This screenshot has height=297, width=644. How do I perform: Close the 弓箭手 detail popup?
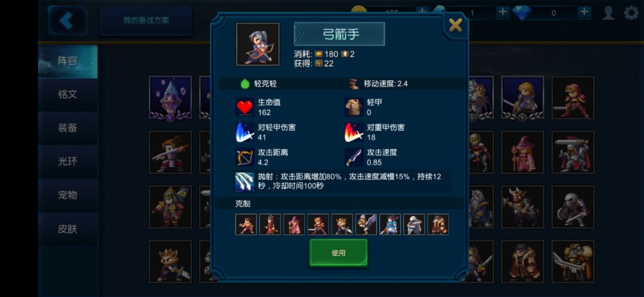[456, 26]
